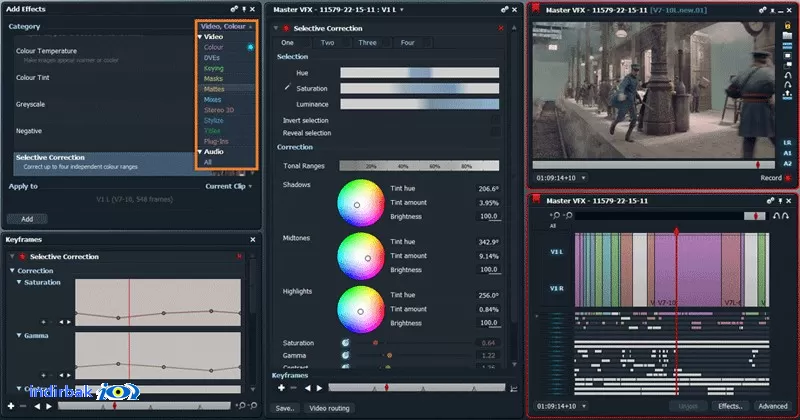Click the Midtones colour wheel
Screen dimensions: 800x420
coord(361,256)
